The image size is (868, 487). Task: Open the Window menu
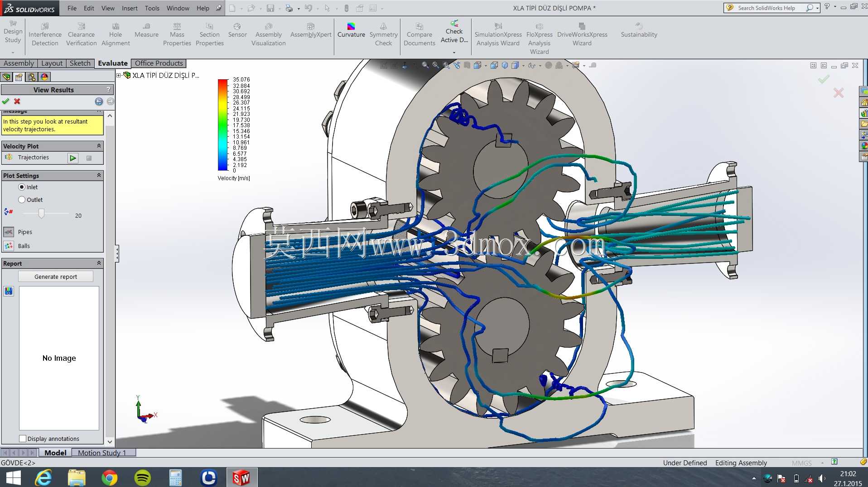coord(178,8)
